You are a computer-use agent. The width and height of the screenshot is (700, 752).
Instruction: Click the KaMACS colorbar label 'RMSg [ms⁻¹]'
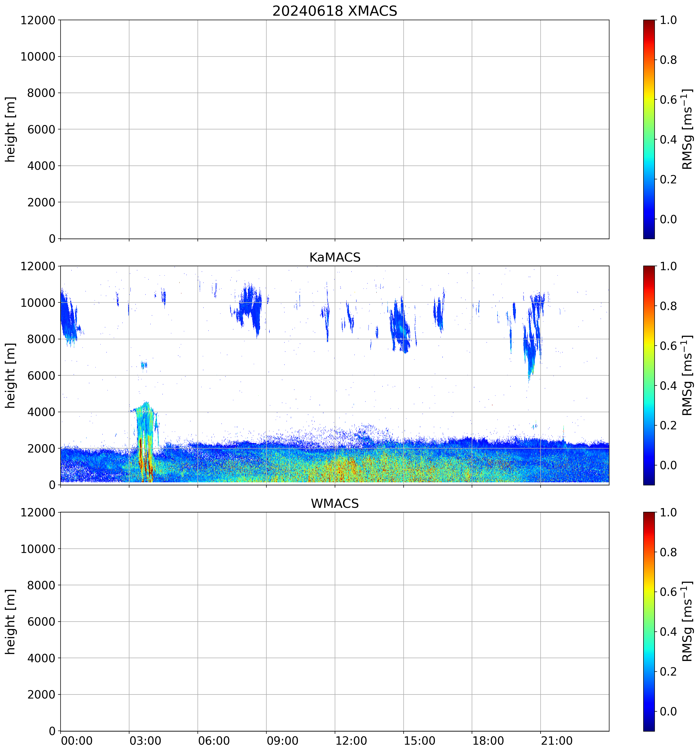click(x=687, y=375)
